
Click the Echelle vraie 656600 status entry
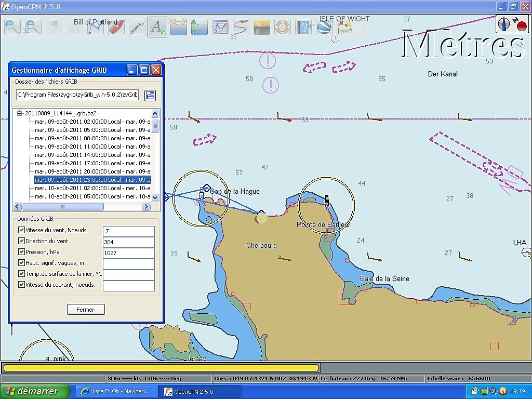point(477,378)
